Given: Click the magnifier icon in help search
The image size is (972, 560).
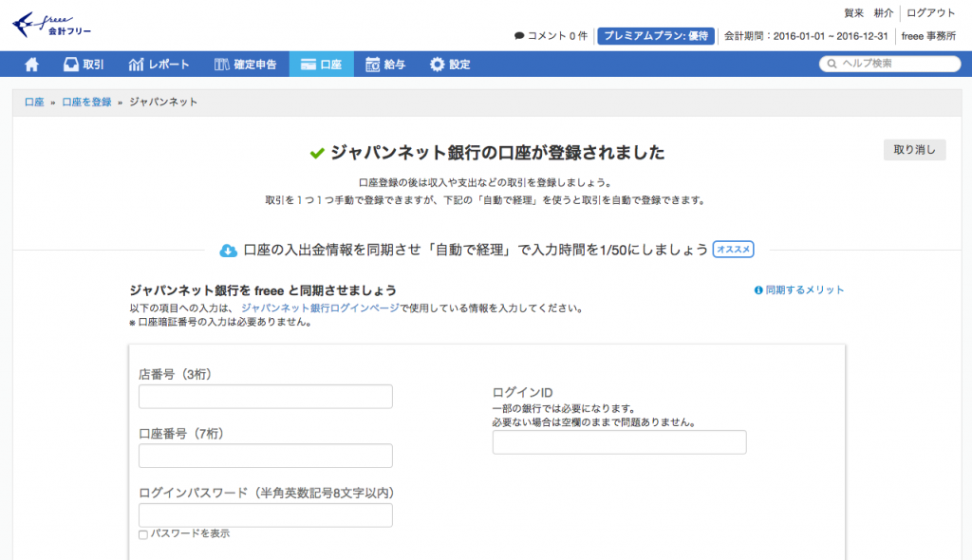Looking at the screenshot, I should pos(832,65).
